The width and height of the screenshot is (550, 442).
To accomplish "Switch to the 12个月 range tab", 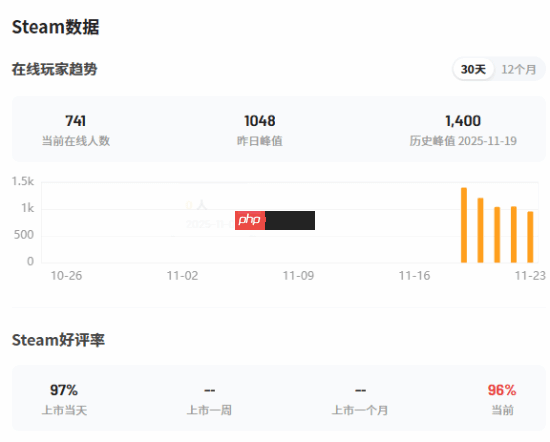I will tap(519, 69).
